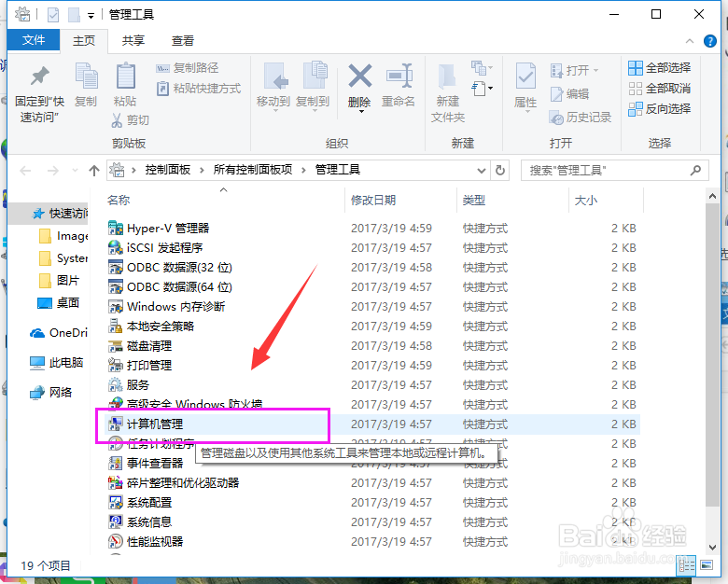The width and height of the screenshot is (728, 584).
Task: Click the search Administrative Tools field
Action: [614, 171]
